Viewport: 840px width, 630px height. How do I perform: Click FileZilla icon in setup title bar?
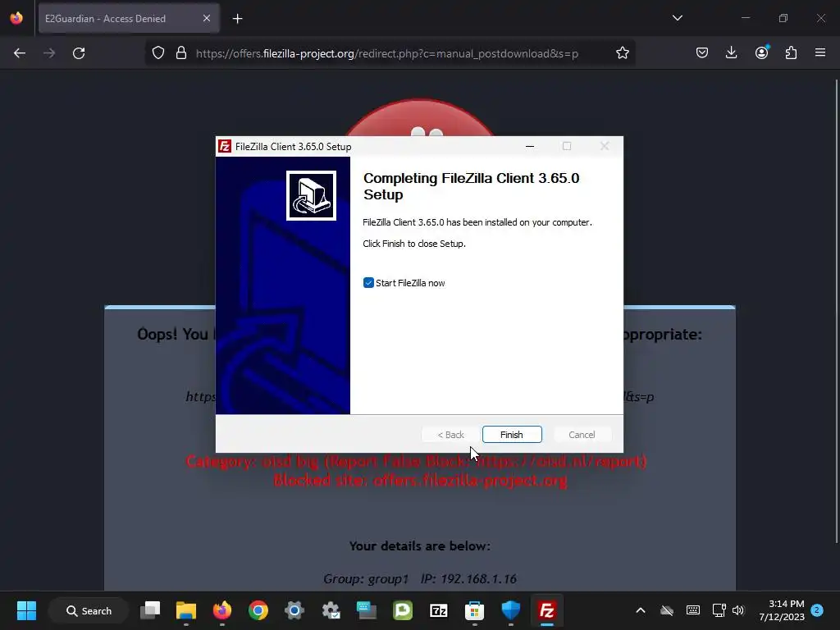click(x=225, y=146)
